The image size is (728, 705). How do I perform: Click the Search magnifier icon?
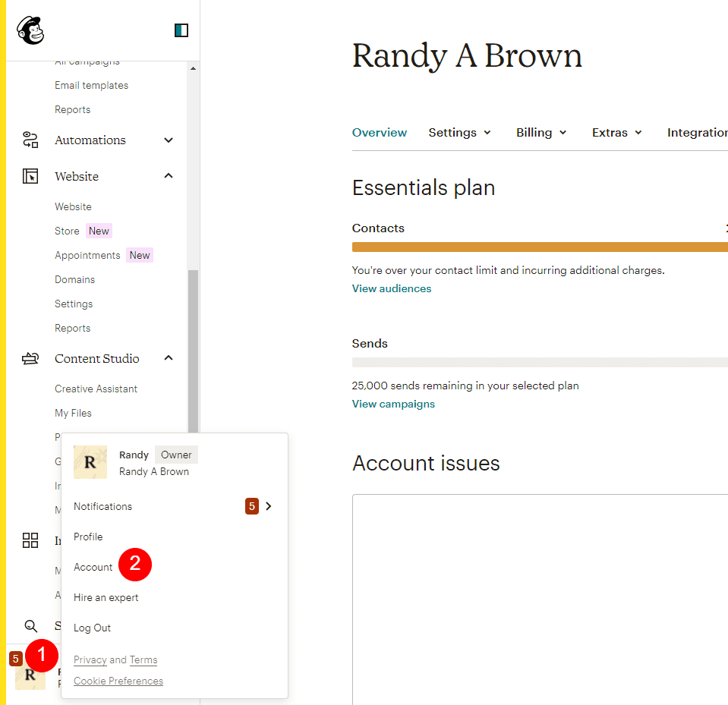point(30,626)
